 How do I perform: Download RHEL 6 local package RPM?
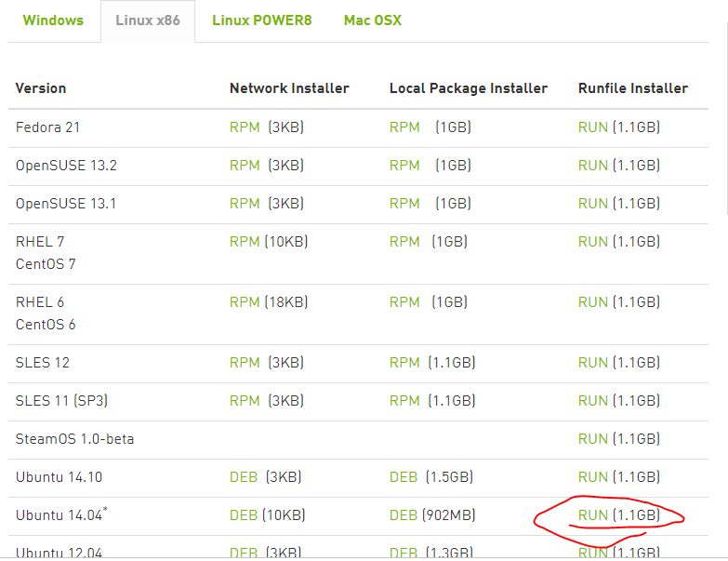click(404, 301)
